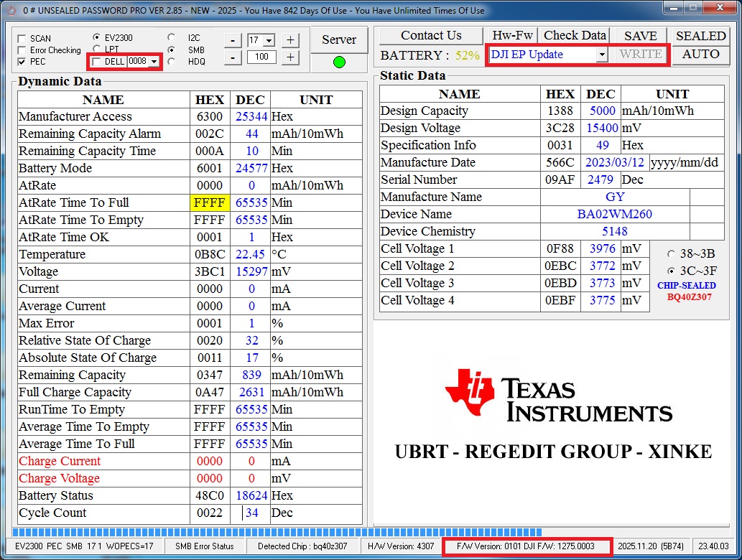
Task: Click the input field showing 100
Action: [261, 57]
